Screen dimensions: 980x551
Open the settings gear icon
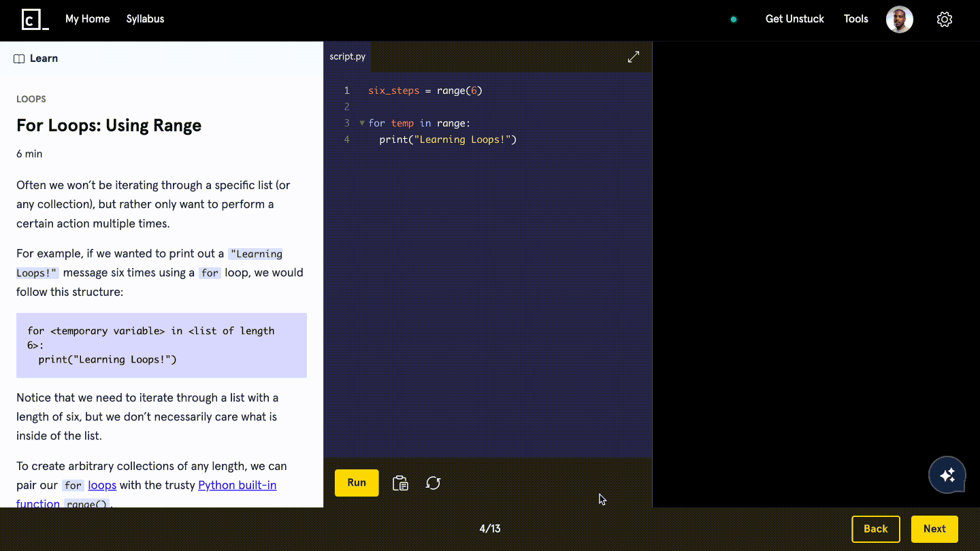944,20
